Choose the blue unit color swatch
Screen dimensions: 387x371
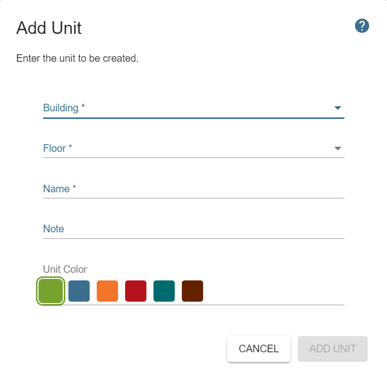(x=79, y=291)
